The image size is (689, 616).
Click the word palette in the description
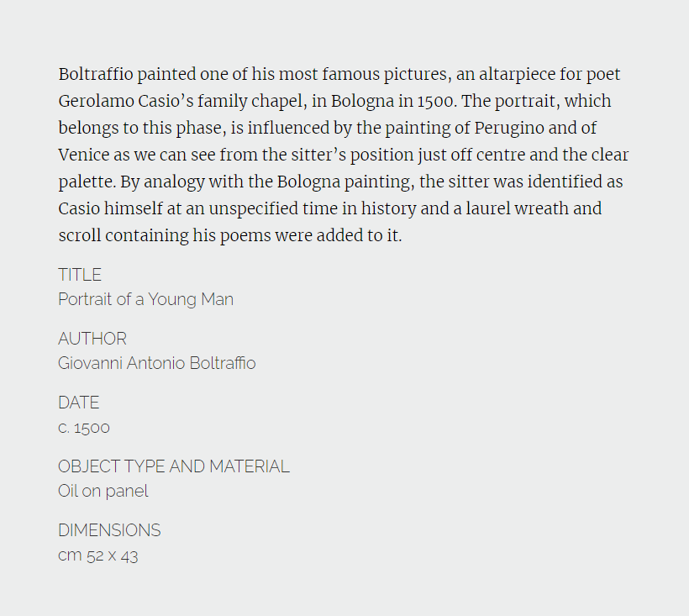(87, 182)
